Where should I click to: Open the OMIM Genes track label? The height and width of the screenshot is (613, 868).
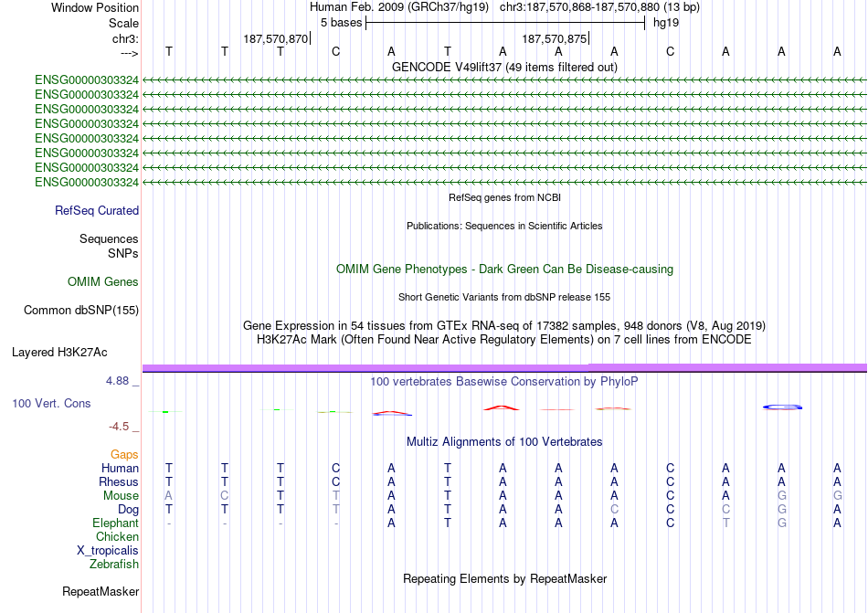tap(103, 282)
